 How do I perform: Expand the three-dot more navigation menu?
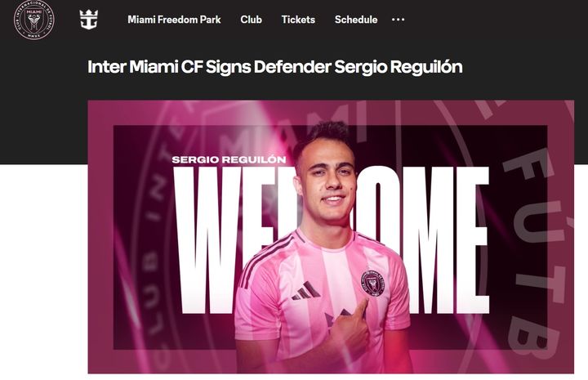tap(398, 19)
